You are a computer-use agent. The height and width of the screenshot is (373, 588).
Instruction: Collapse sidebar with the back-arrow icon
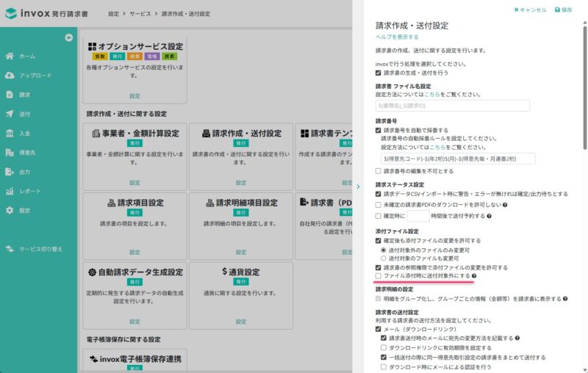coord(68,37)
